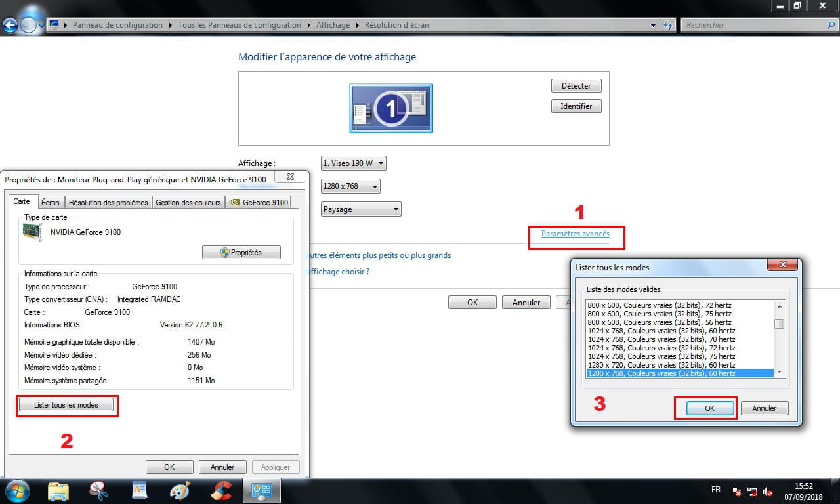The height and width of the screenshot is (504, 840).
Task: Open the recent pages dropdown arrow
Action: tap(41, 25)
